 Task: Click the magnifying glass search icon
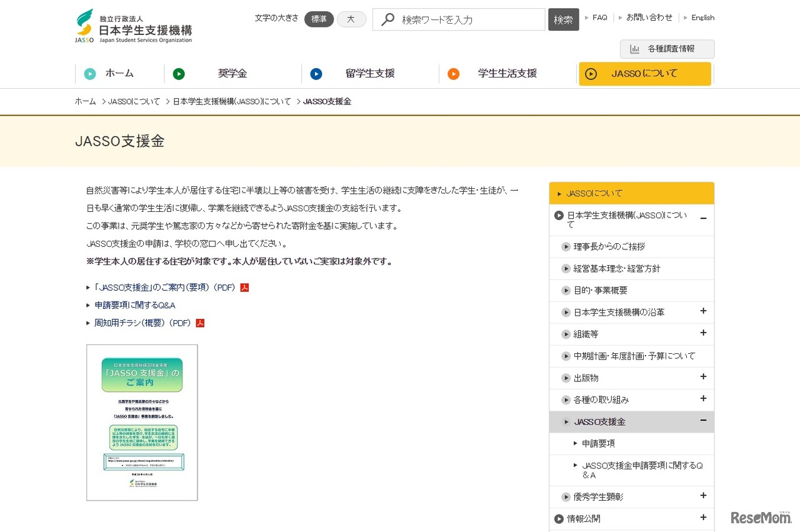click(387, 19)
